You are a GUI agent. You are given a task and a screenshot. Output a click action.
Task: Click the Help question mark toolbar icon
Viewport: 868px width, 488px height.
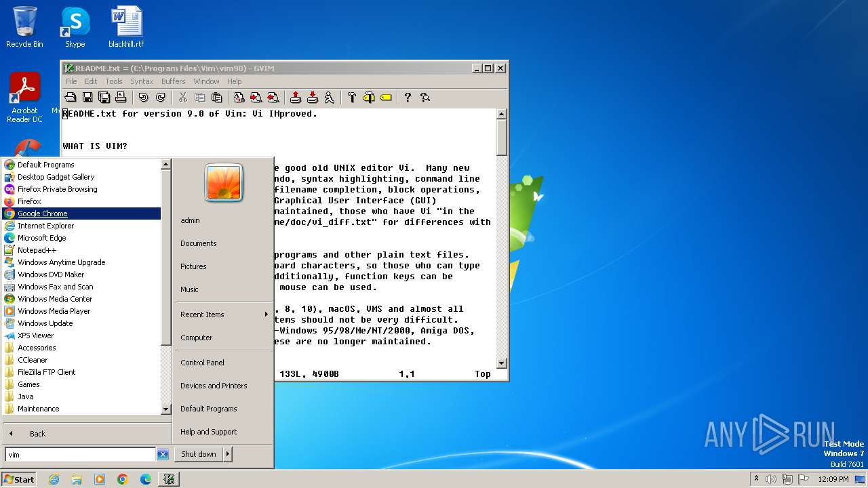[x=408, y=98]
